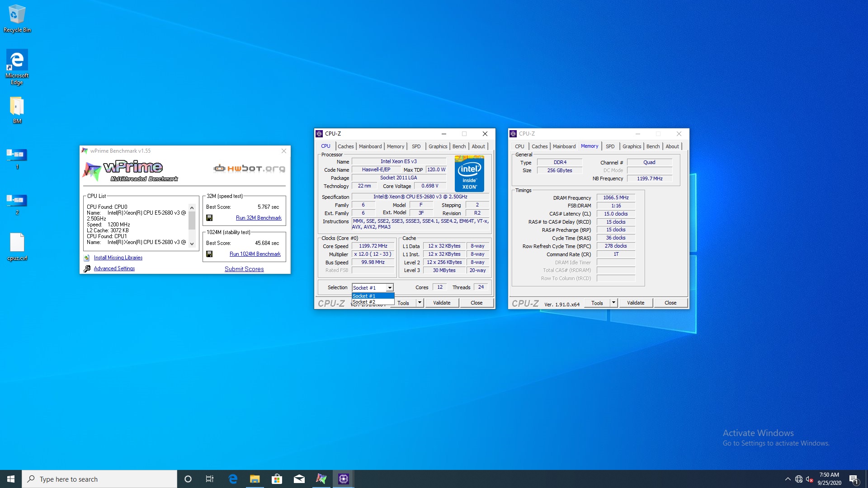
Task: Open the notification center icon
Action: pyautogui.click(x=854, y=479)
